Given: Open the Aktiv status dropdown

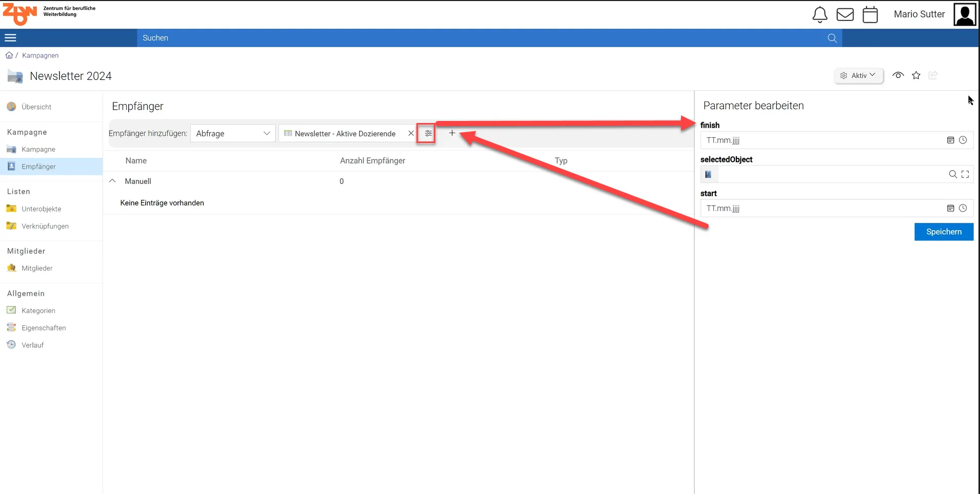Looking at the screenshot, I should click(x=859, y=75).
